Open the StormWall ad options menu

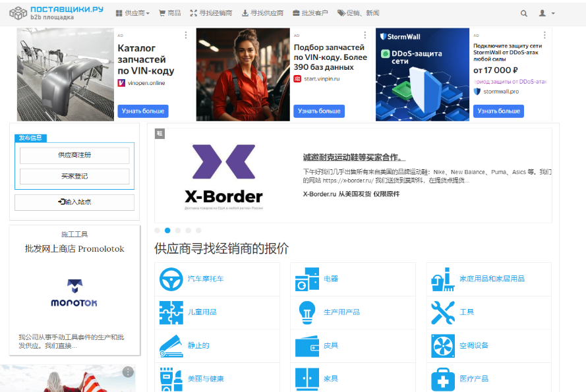click(544, 35)
